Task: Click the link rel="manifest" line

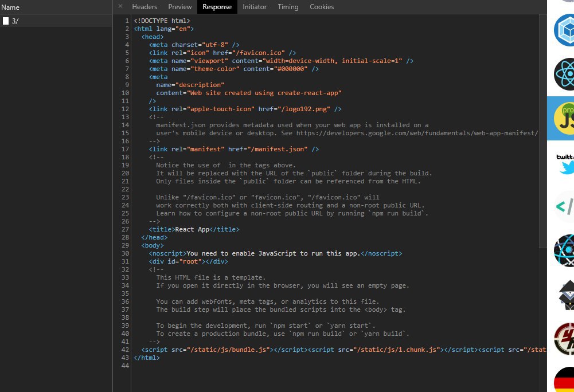Action: [233, 150]
